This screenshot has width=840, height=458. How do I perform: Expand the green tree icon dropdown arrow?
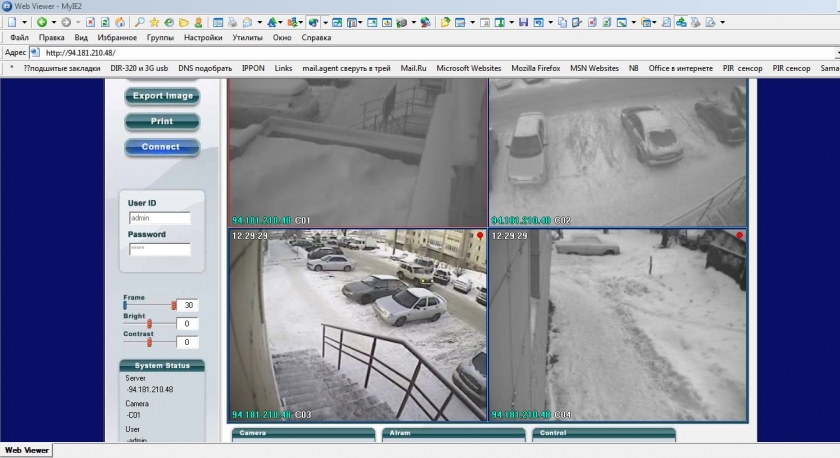point(280,22)
